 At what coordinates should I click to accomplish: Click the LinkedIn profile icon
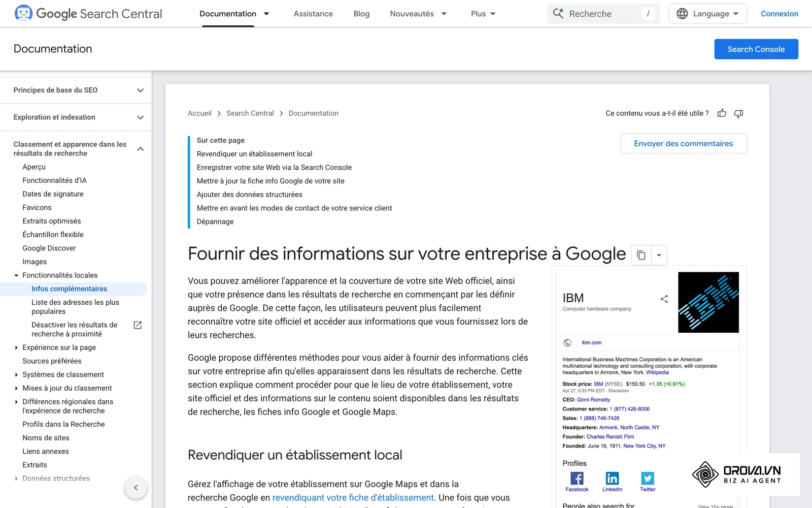[x=612, y=478]
